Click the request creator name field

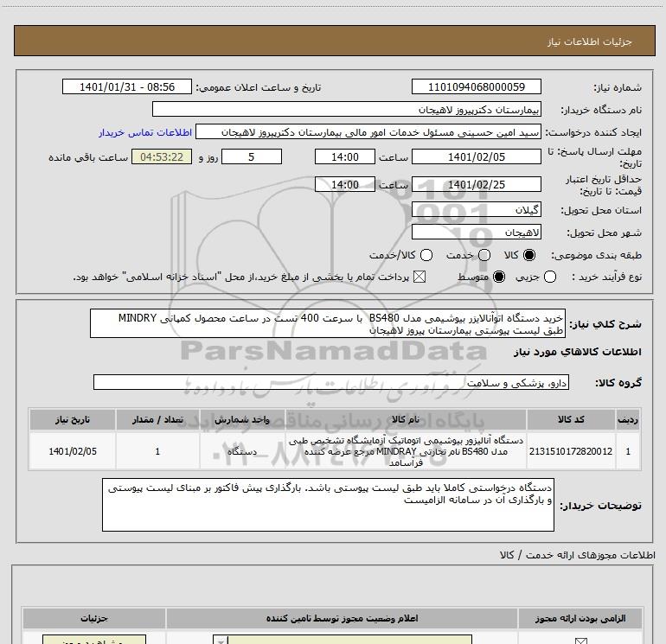pos(368,132)
